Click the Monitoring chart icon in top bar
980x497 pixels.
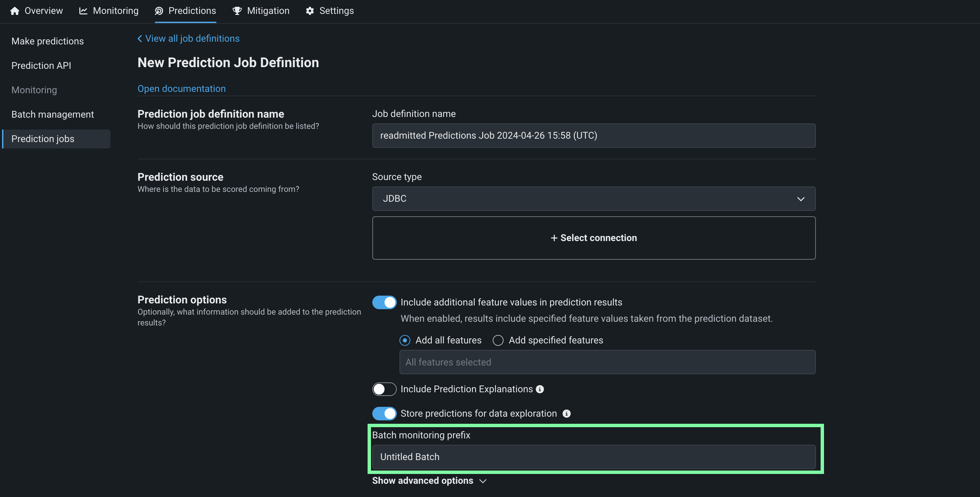pyautogui.click(x=83, y=11)
